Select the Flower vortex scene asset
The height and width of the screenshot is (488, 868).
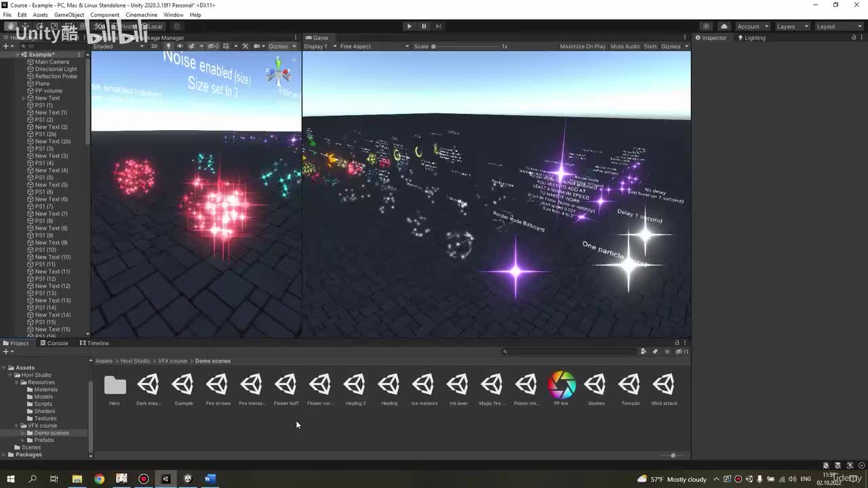(x=320, y=389)
